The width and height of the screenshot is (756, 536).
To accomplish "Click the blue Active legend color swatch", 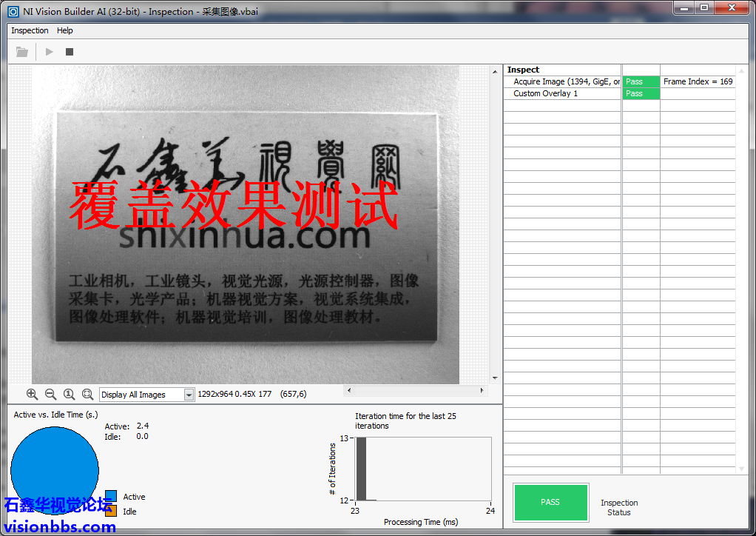I will [x=111, y=497].
